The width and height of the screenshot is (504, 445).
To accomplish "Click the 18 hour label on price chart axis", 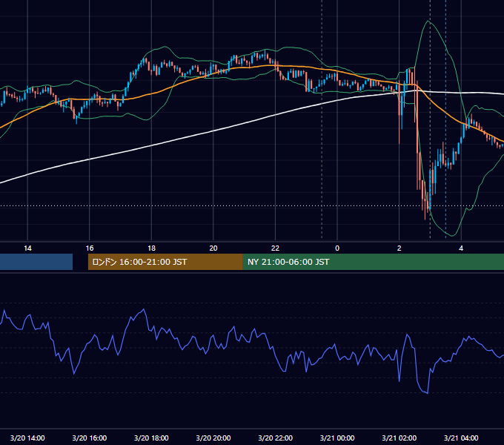I will tap(151, 248).
